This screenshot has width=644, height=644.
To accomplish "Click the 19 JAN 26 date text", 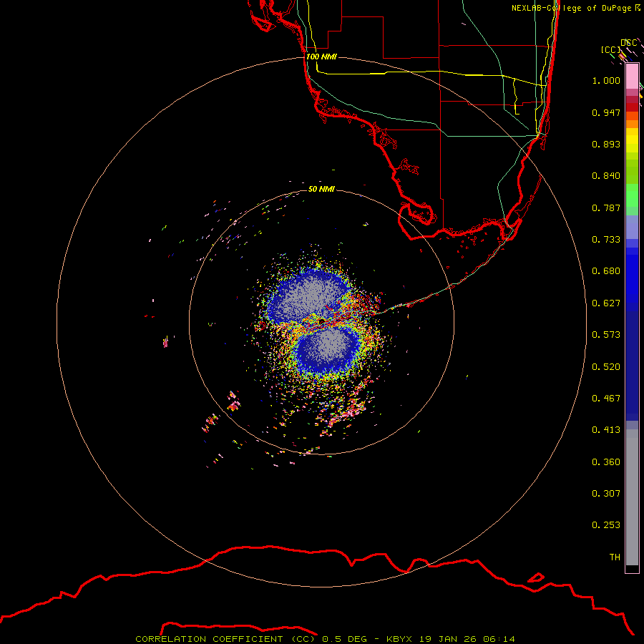I will tap(447, 639).
